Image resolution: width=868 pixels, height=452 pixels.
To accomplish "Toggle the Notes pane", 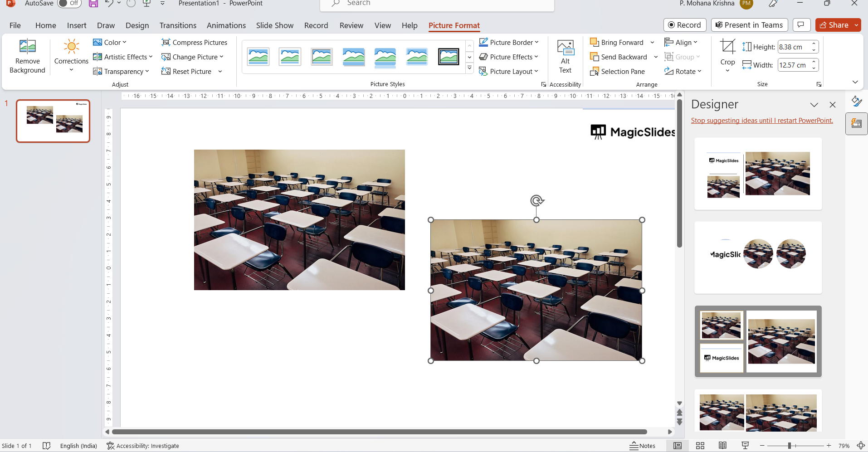I will pos(643,446).
